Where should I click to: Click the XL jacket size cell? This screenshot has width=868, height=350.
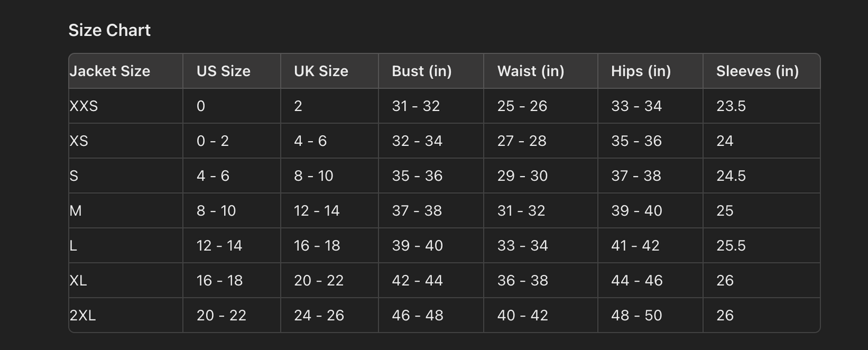[x=79, y=280]
